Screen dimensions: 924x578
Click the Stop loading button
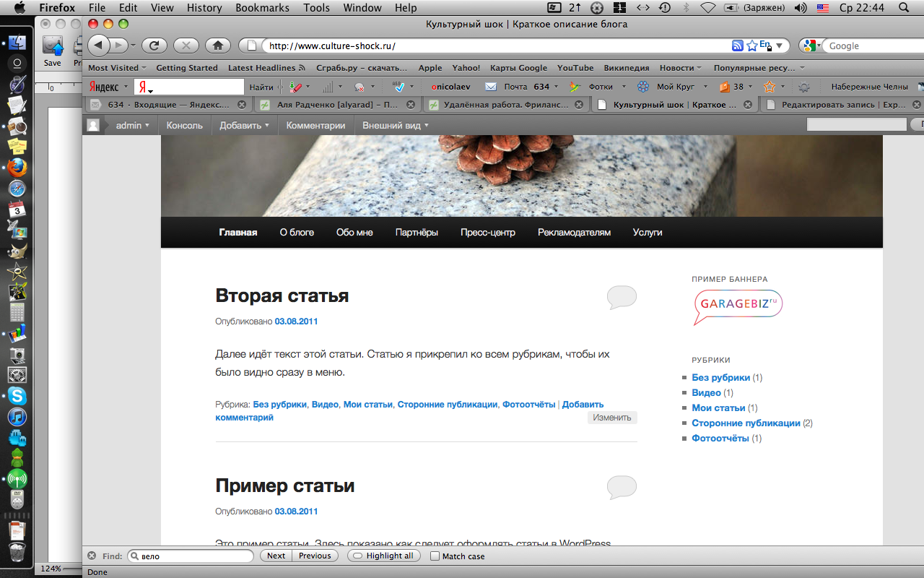[x=186, y=46]
